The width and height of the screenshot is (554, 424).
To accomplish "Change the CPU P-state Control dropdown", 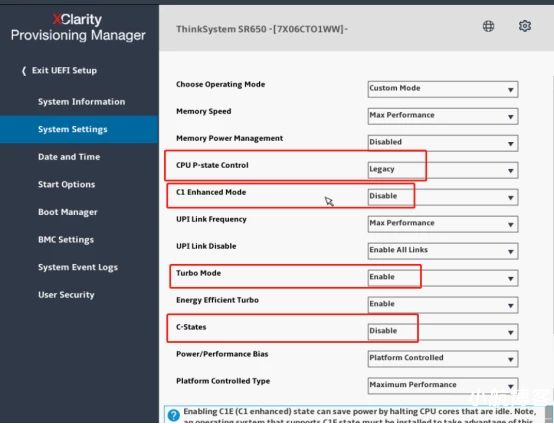I will click(443, 170).
